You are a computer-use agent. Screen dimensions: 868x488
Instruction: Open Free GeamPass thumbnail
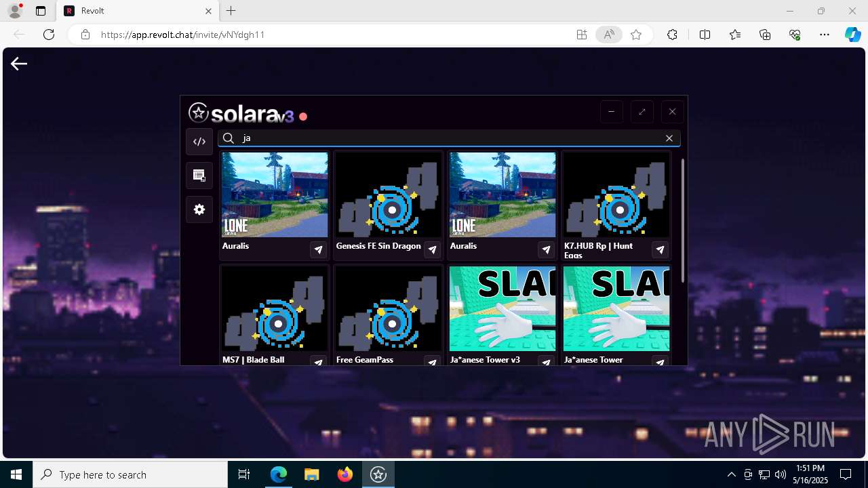click(x=389, y=308)
